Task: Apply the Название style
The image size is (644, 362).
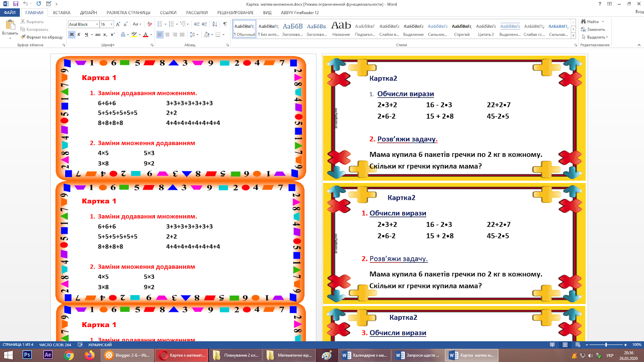Action: pos(341,29)
